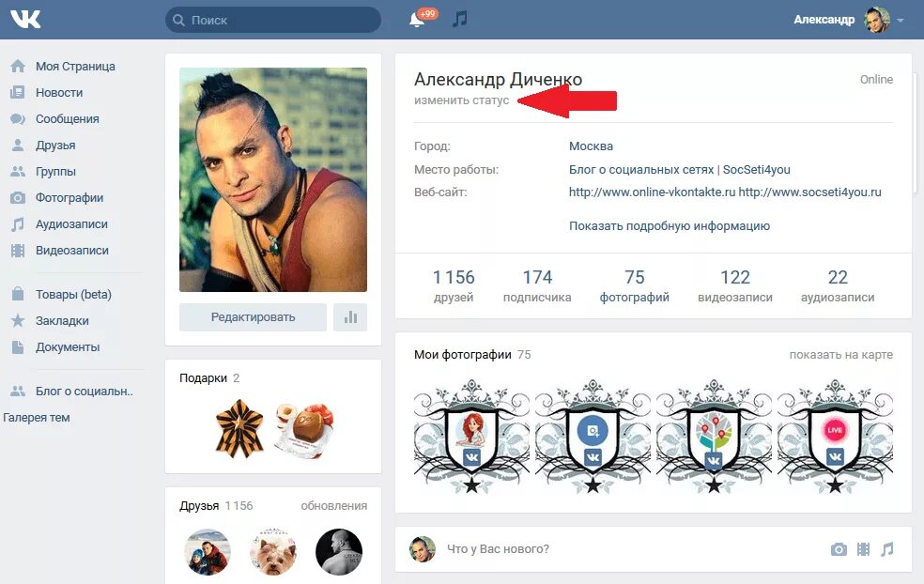The width and height of the screenshot is (924, 584).
Task: Open the 174 подписчика counter
Action: [x=537, y=285]
